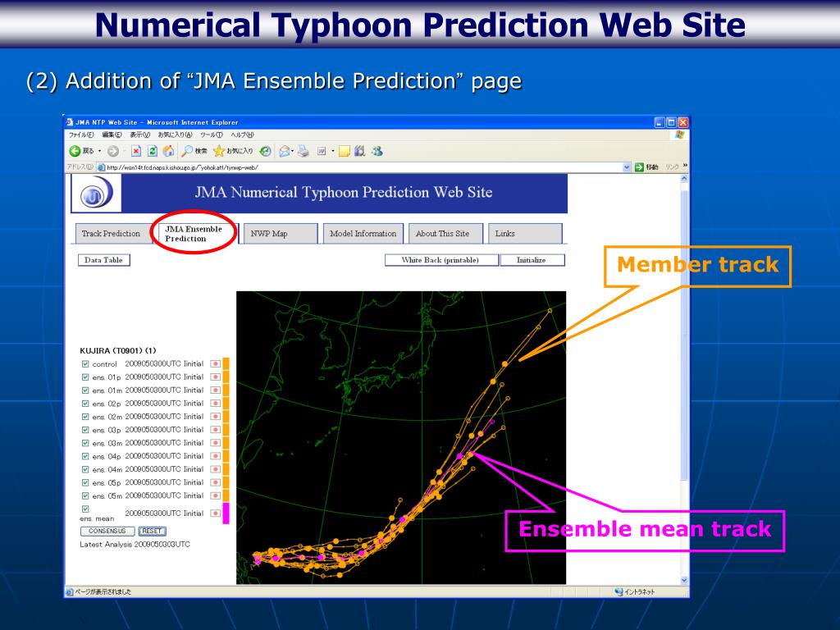
Task: Click the yellow note icon in toolbar
Action: coord(344,152)
